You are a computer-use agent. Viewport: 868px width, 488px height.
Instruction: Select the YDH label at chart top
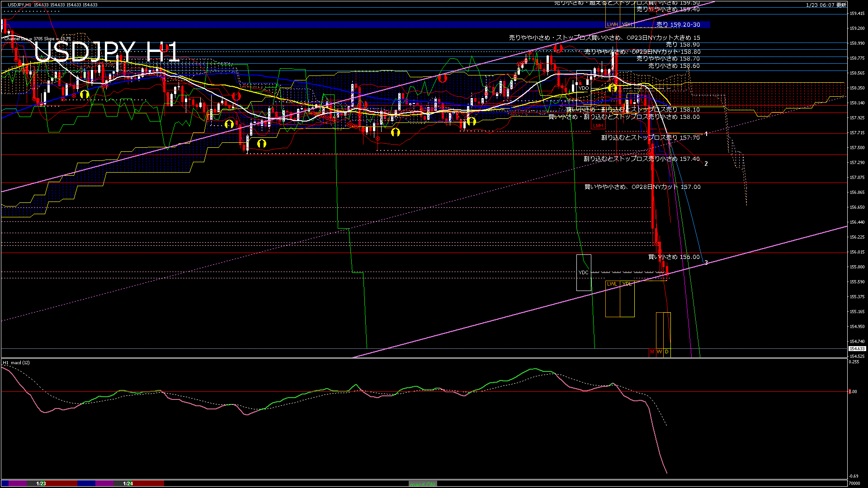[627, 24]
